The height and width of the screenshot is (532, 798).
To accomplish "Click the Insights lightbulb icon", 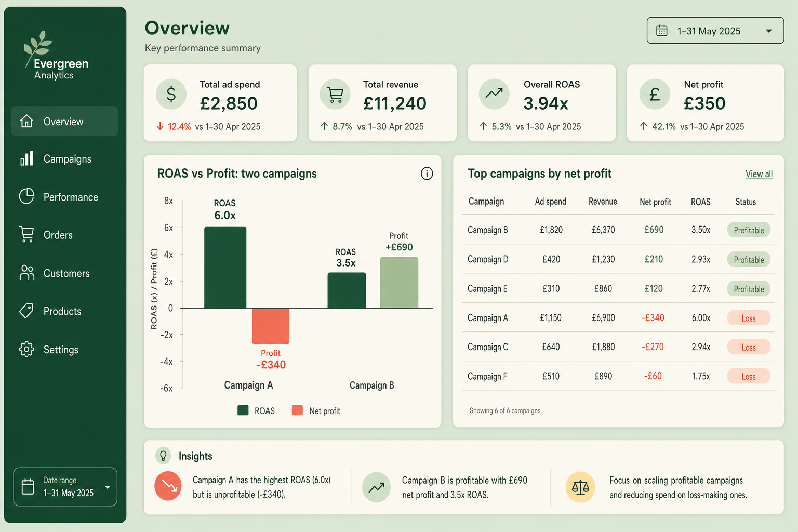I will pyautogui.click(x=163, y=456).
